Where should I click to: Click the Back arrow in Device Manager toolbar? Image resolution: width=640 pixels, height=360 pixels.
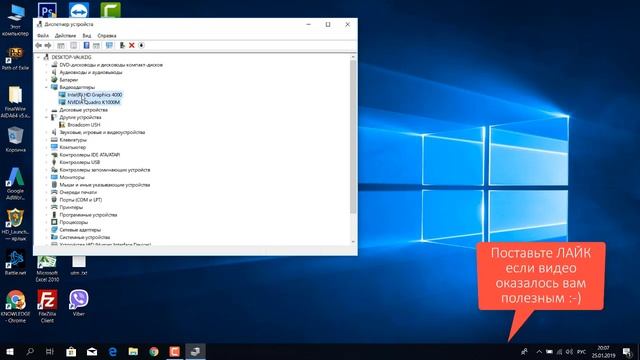click(x=39, y=45)
